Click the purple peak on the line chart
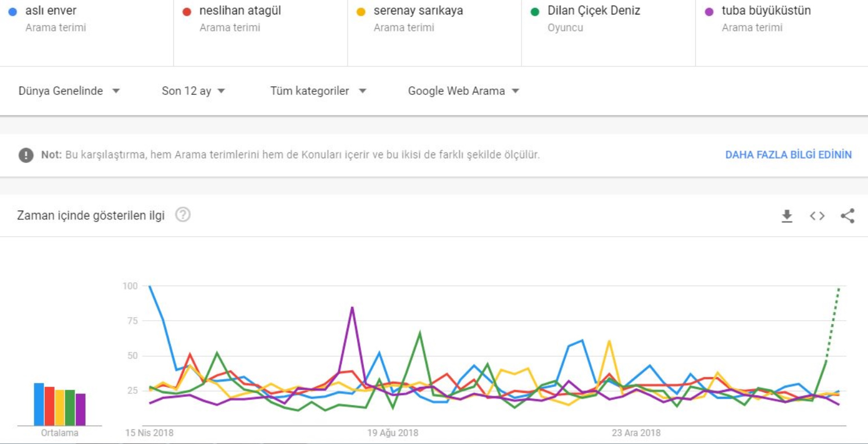 pyautogui.click(x=352, y=307)
